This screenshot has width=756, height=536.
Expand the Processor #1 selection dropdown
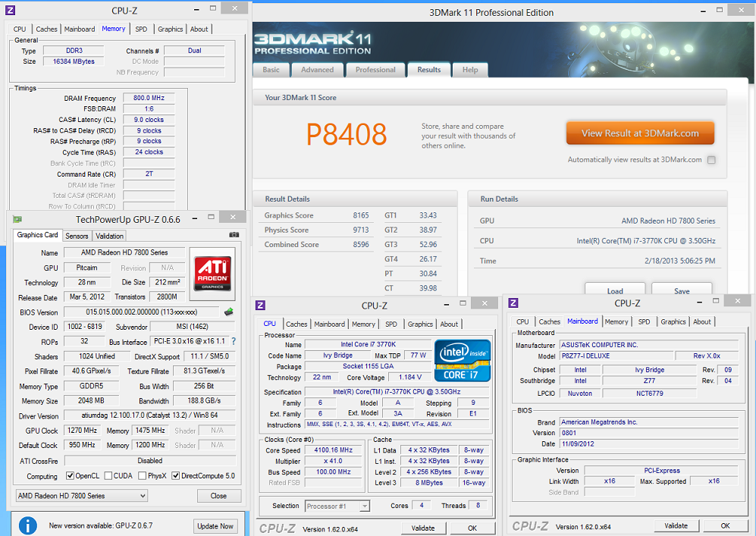pyautogui.click(x=337, y=506)
